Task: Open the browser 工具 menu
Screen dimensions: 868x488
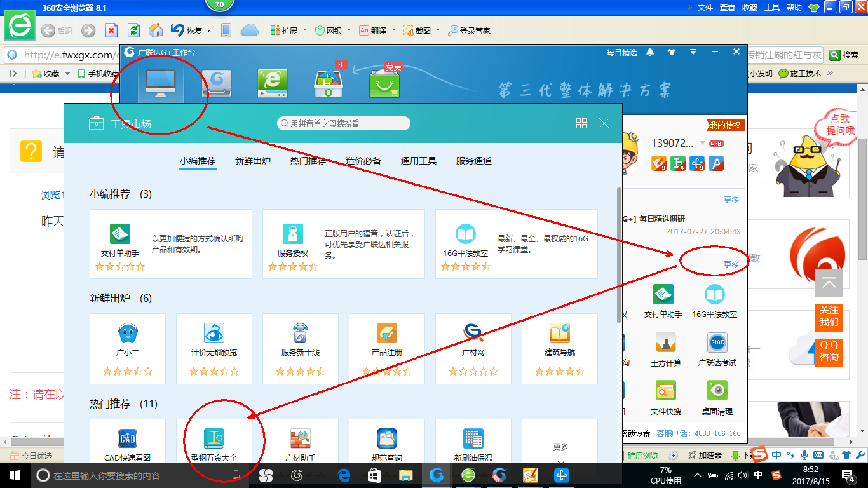Action: (x=772, y=8)
